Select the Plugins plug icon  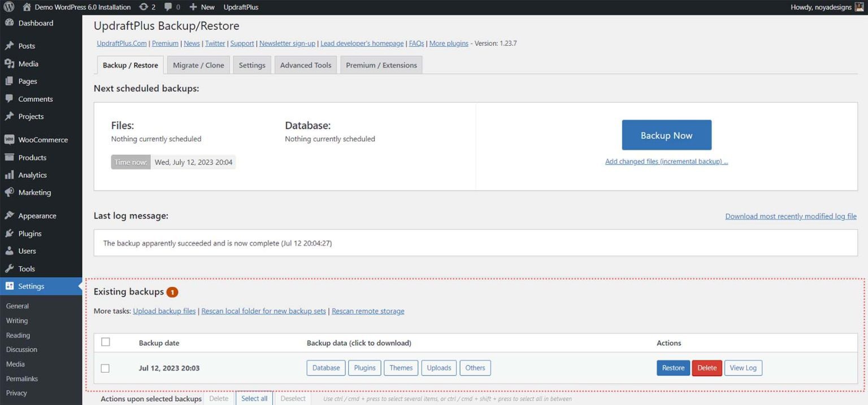(x=10, y=233)
